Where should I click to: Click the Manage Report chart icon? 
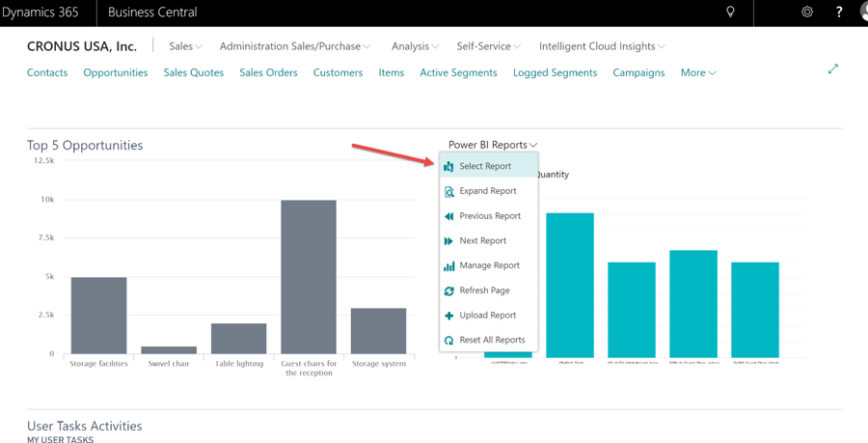pyautogui.click(x=448, y=265)
